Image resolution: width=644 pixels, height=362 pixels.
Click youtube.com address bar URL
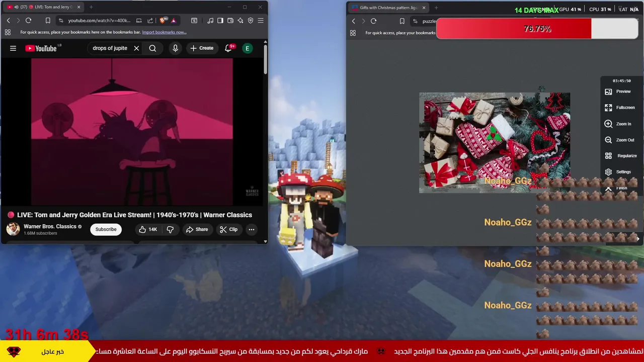point(99,21)
